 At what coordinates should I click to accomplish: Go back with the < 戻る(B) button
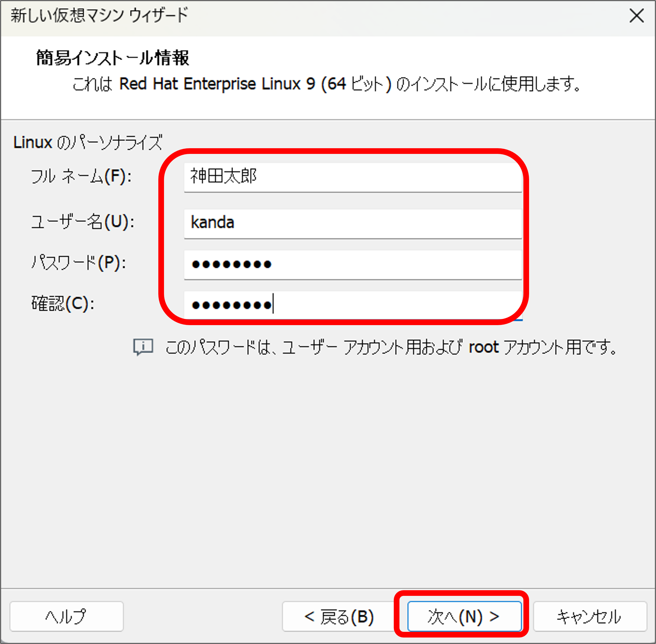(339, 616)
